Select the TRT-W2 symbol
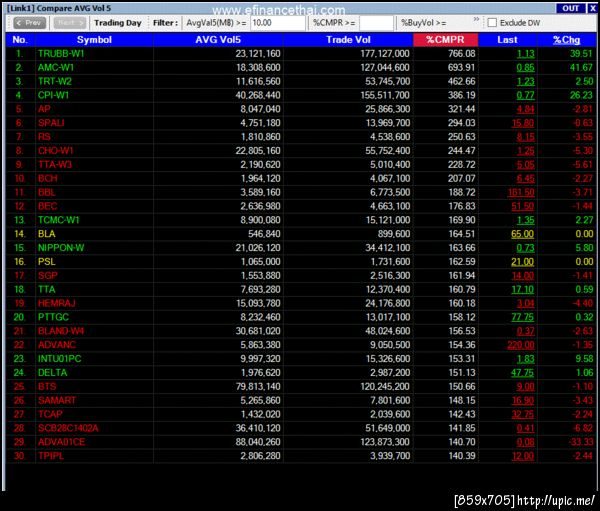Viewport: 600px width, 511px height. [55, 82]
